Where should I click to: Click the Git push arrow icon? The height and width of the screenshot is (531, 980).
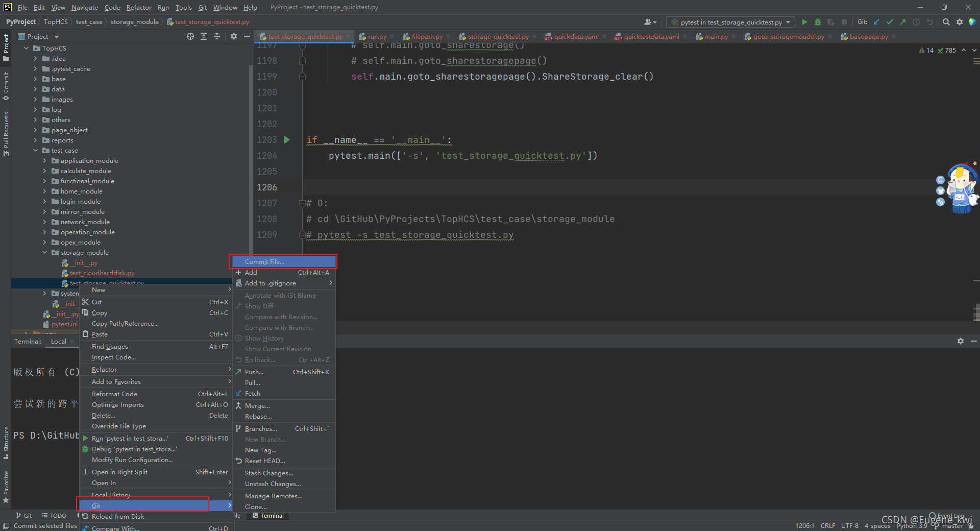tap(903, 22)
